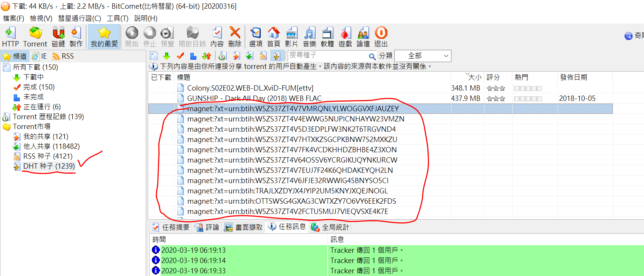Viewport: 644px width, 276px height.
Task: Switch to the 任務摘要 tab
Action: pyautogui.click(x=171, y=227)
